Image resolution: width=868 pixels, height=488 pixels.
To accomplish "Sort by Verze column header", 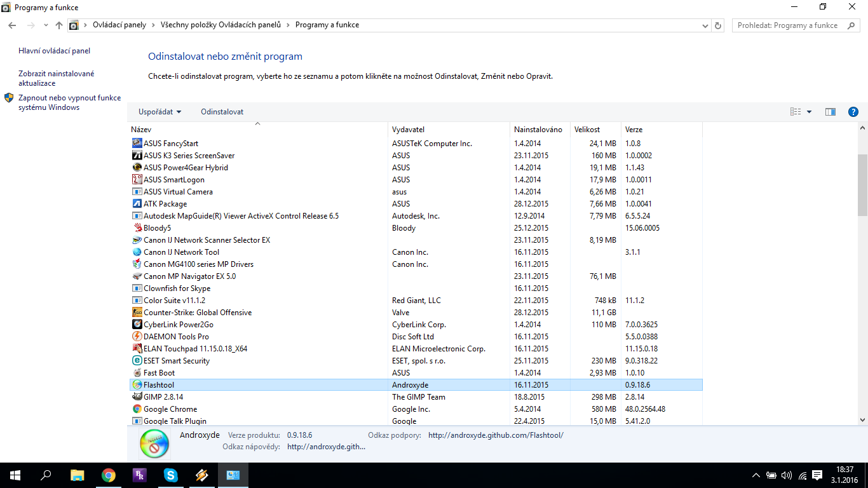I will [661, 130].
